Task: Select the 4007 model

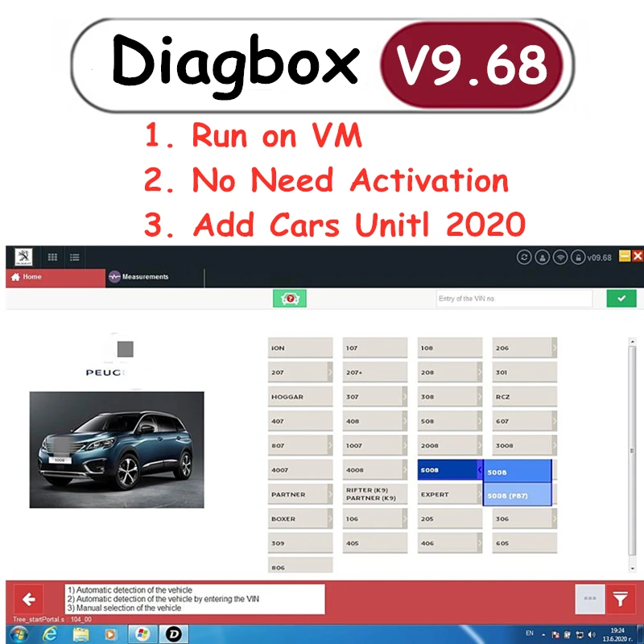Action: point(300,470)
